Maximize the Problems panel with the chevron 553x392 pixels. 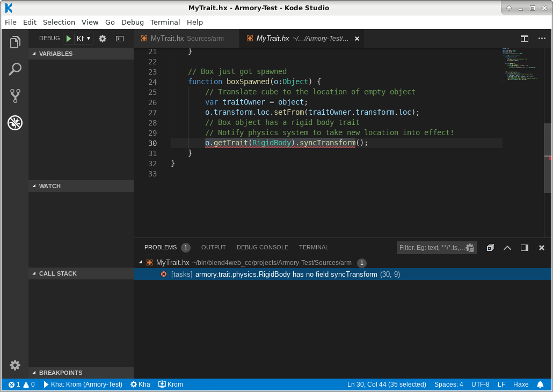pos(507,247)
